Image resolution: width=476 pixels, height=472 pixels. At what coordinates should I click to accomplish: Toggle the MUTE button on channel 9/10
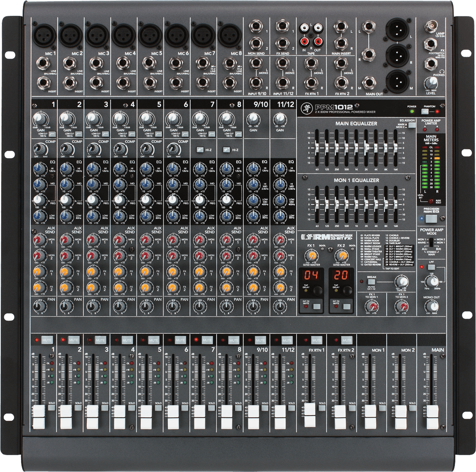coord(260,340)
